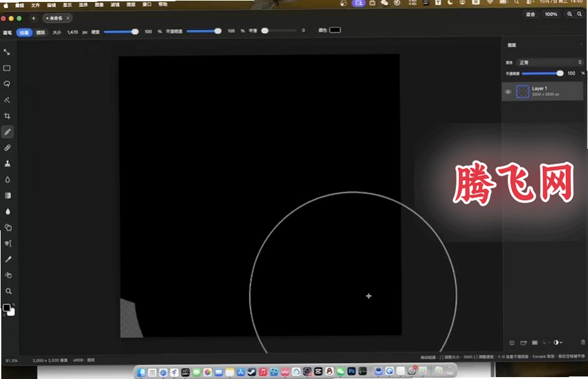Viewport: 588px width, 379px height.
Task: Click the smoothing slider handle
Action: click(265, 31)
